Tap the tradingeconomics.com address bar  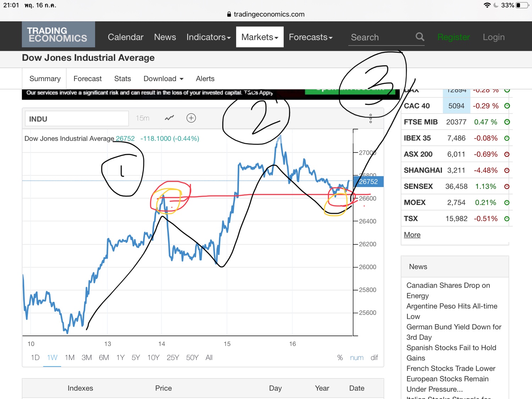click(x=266, y=14)
